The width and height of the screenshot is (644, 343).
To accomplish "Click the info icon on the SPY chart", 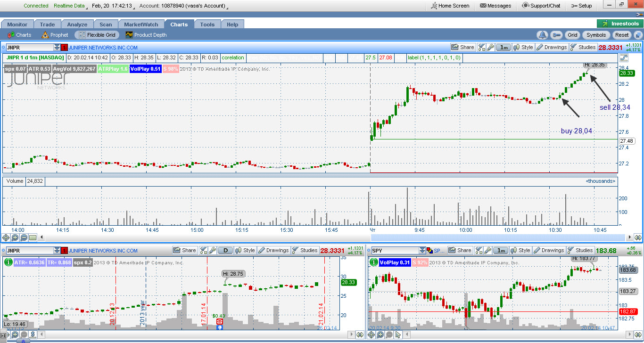I will (373, 262).
